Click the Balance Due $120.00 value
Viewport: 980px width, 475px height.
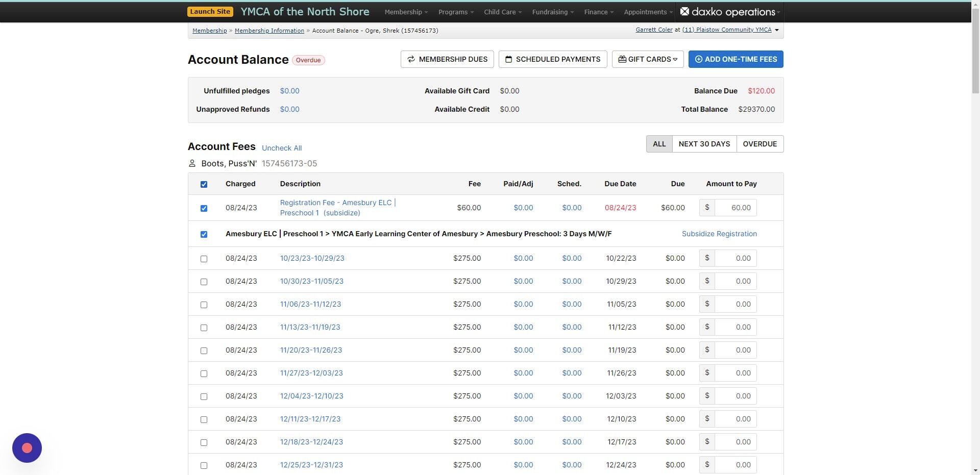pos(761,91)
